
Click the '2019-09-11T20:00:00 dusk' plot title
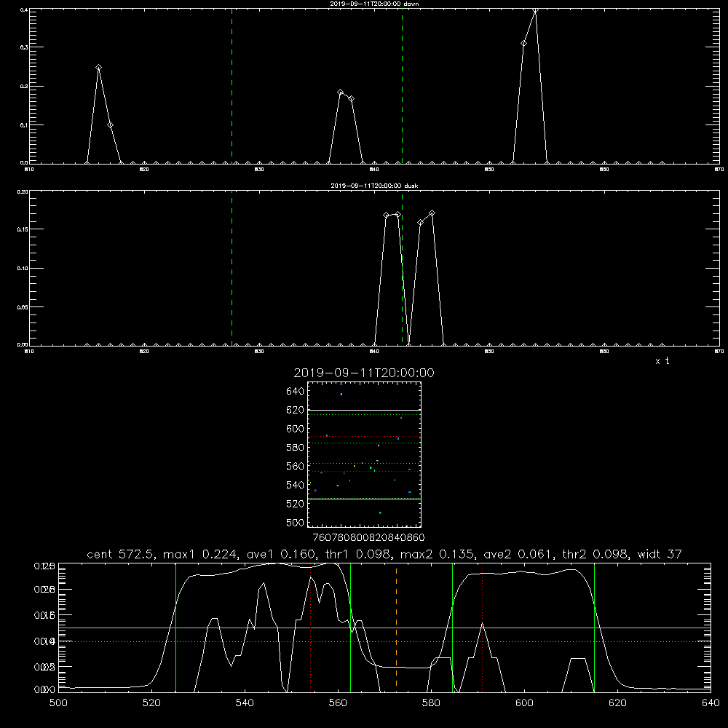coord(374,186)
